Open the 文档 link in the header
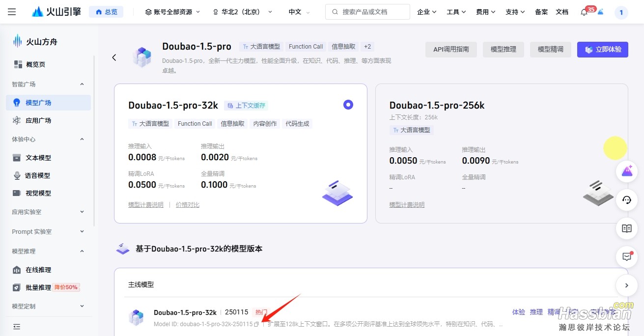Screen dimensions: 644x336 coord(562,12)
